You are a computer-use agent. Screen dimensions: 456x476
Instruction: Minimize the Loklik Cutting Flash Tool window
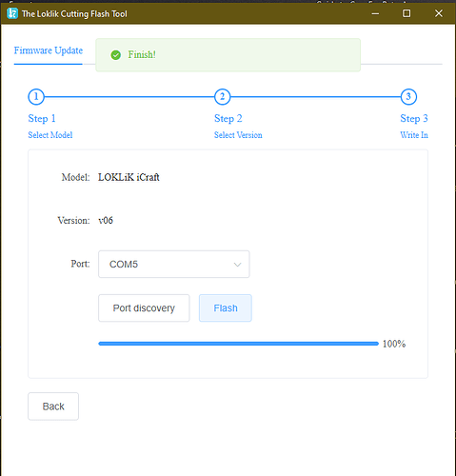point(375,13)
